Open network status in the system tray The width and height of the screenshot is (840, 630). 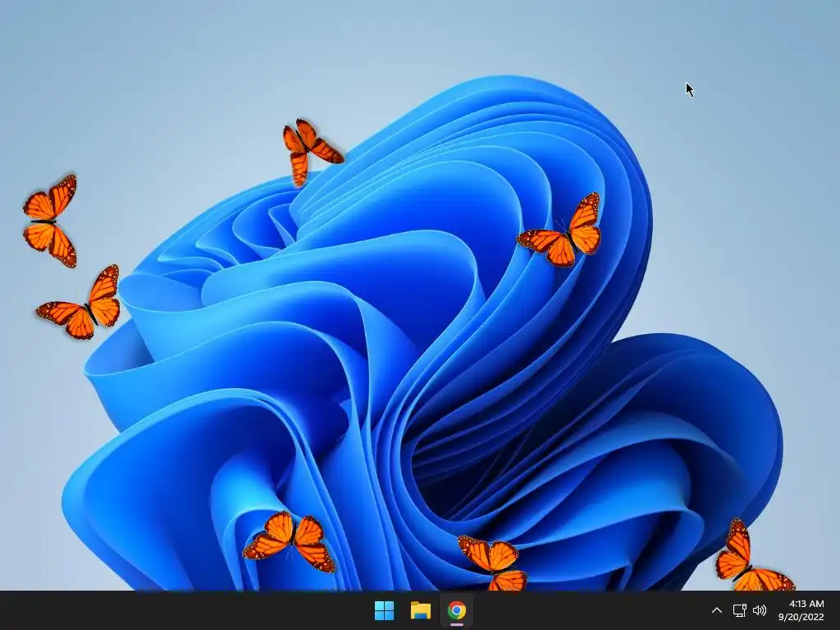click(740, 610)
